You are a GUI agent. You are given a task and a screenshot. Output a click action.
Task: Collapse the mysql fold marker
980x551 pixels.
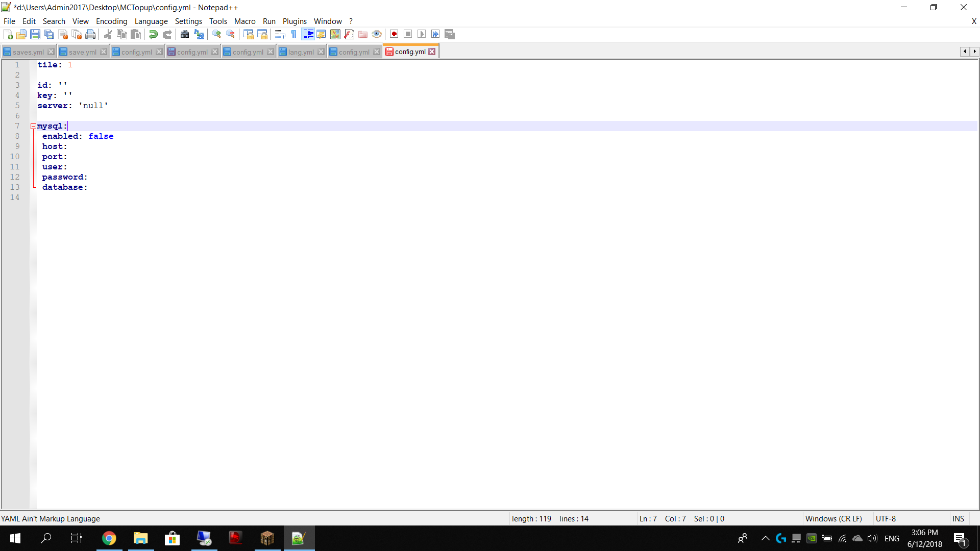coord(33,126)
